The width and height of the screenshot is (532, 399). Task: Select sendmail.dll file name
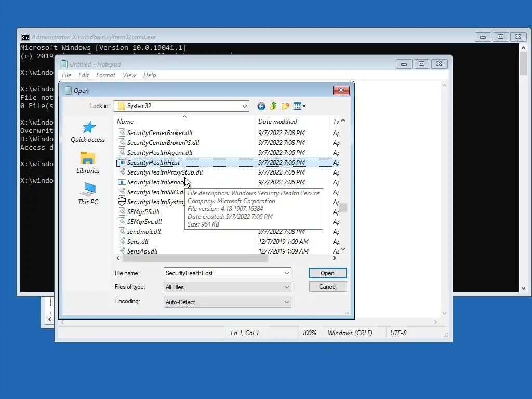point(144,231)
